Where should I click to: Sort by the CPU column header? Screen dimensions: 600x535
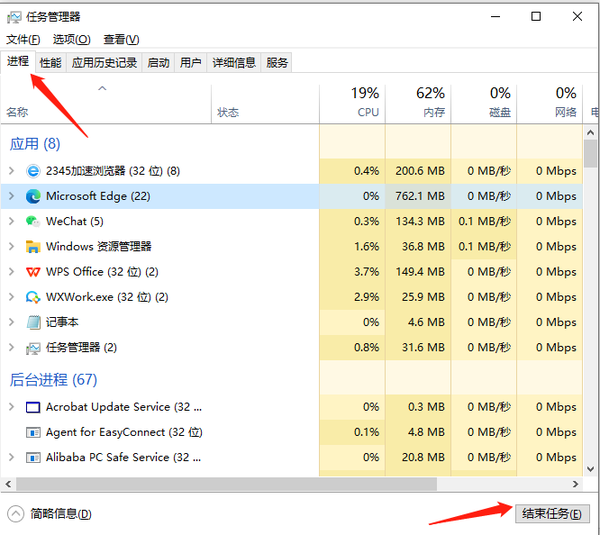click(352, 104)
